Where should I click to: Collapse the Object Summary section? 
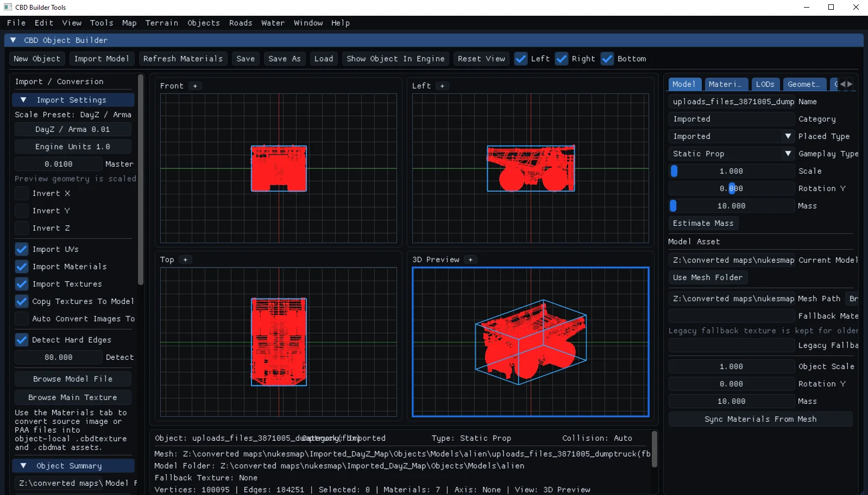pos(23,466)
